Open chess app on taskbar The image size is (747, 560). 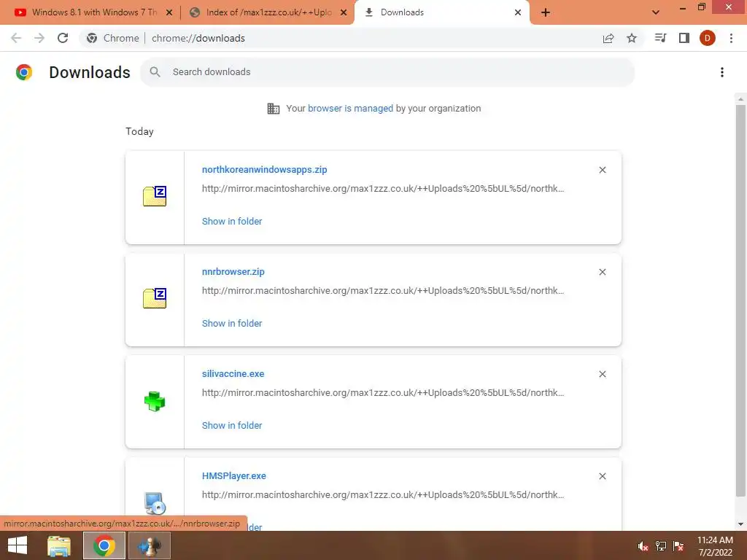click(x=150, y=545)
